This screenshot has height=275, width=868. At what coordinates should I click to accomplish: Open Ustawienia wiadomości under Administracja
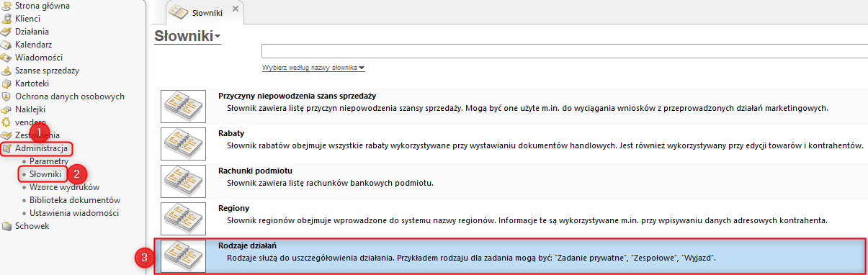[x=73, y=212]
